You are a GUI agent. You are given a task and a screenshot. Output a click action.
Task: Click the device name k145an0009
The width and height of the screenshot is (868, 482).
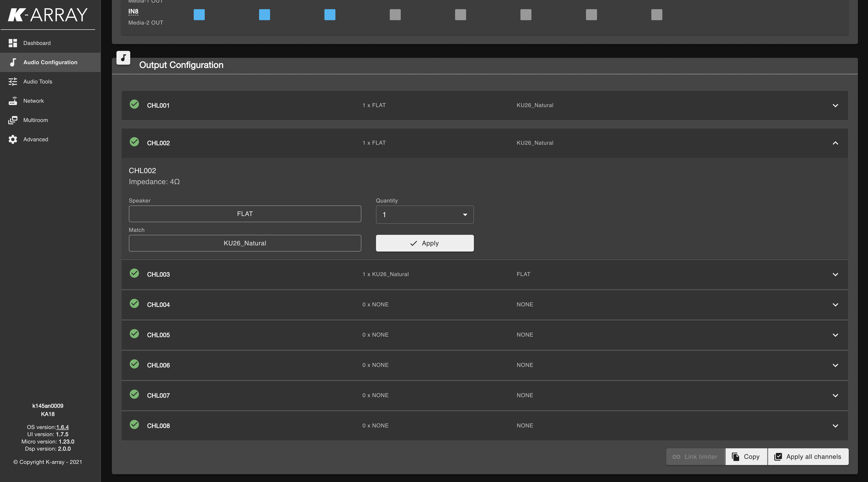(x=48, y=406)
